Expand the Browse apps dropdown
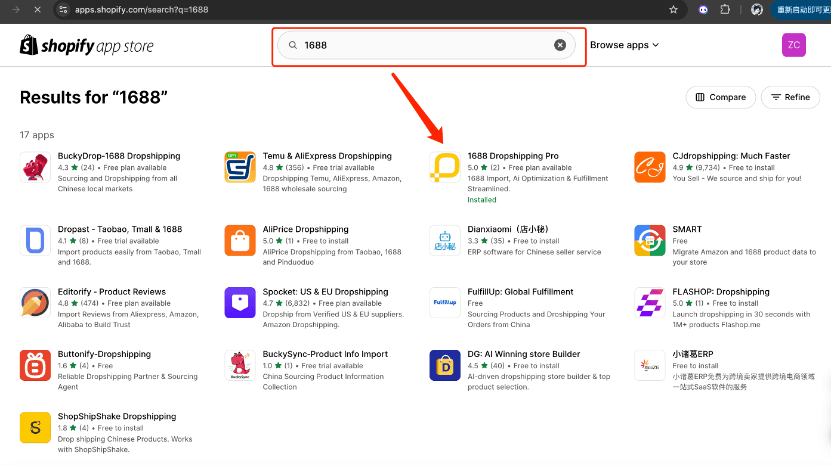Viewport: 832px width, 466px height. [x=625, y=45]
